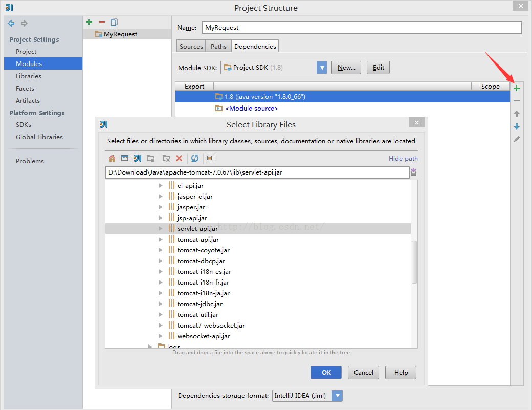Image resolution: width=532 pixels, height=410 pixels.
Task: Delete the selected file with red X
Action: (179, 158)
